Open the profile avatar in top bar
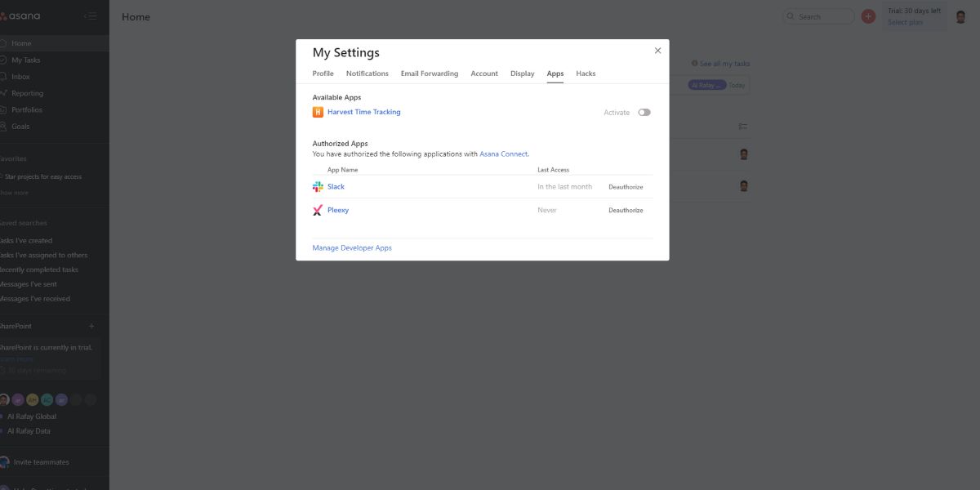The image size is (980, 490). (x=960, y=16)
